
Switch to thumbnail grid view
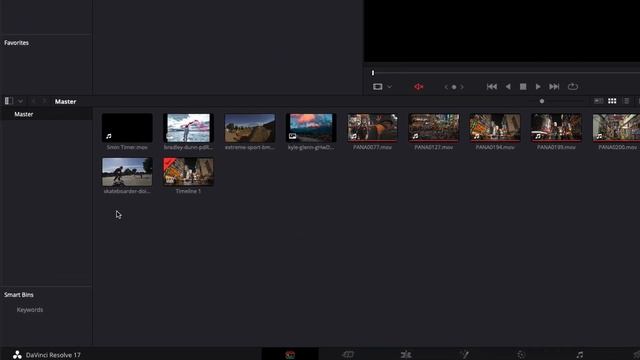point(612,101)
